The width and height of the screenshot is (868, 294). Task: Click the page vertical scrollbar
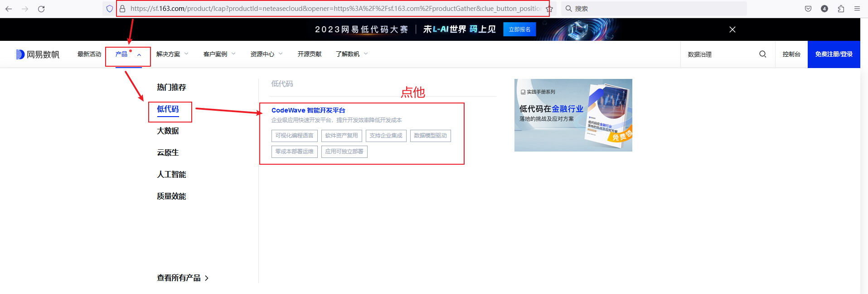click(864, 156)
